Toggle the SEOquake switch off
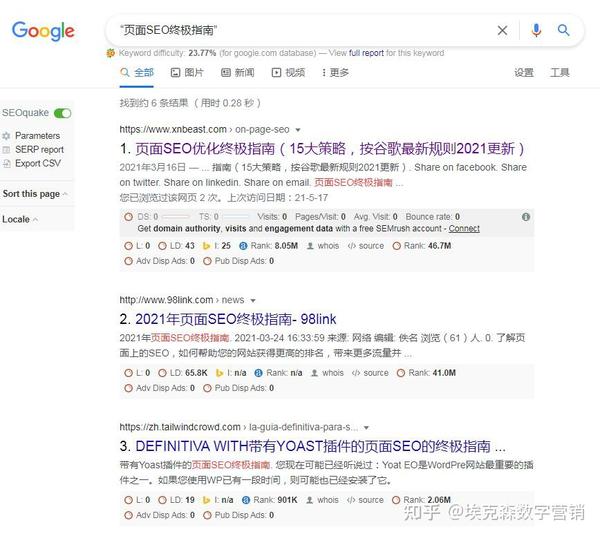This screenshot has width=600, height=536. [62, 113]
